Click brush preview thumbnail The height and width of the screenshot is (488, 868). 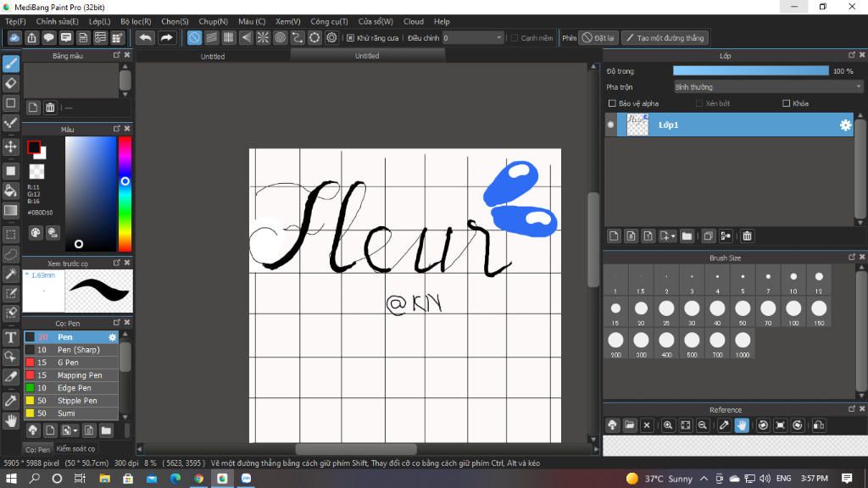(98, 291)
